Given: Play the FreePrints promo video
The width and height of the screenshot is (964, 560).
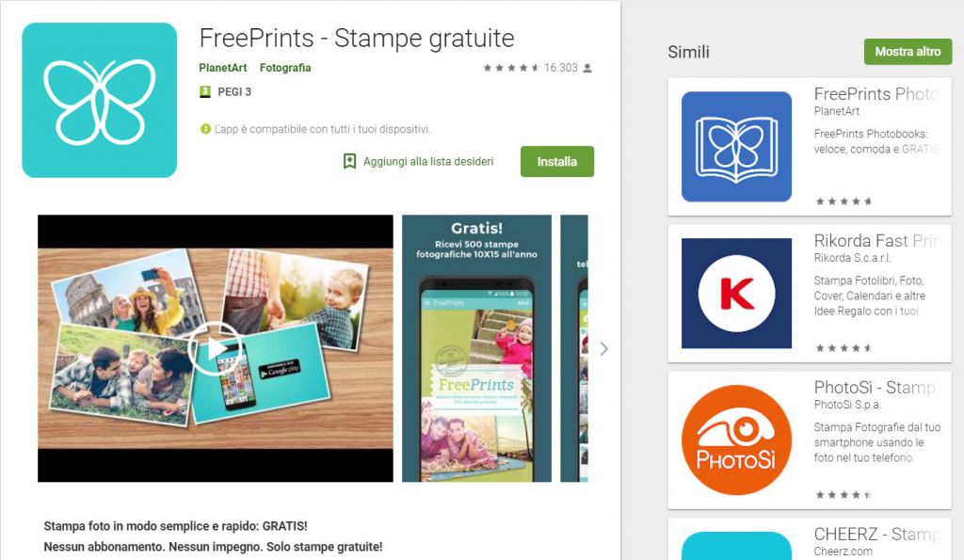Looking at the screenshot, I should 215,348.
